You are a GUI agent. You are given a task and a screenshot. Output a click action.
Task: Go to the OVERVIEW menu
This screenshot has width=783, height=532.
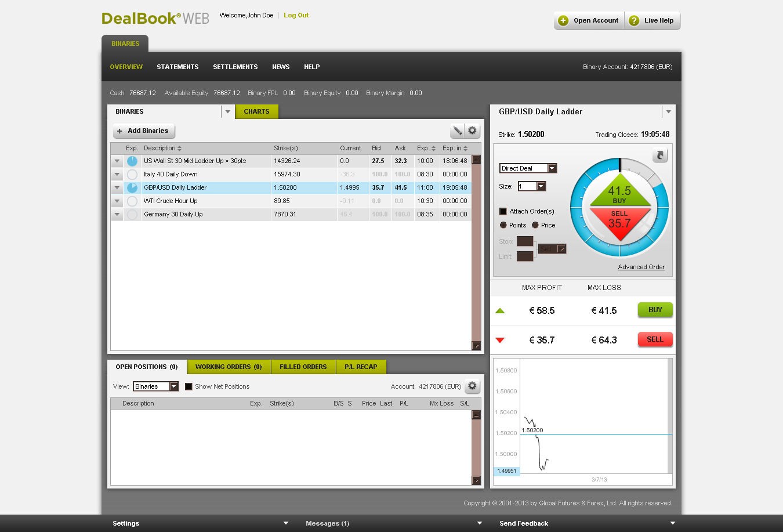click(126, 67)
